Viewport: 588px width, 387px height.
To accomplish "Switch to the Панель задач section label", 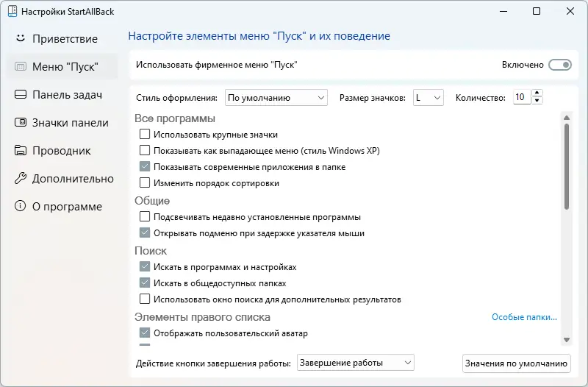I will coord(67,94).
